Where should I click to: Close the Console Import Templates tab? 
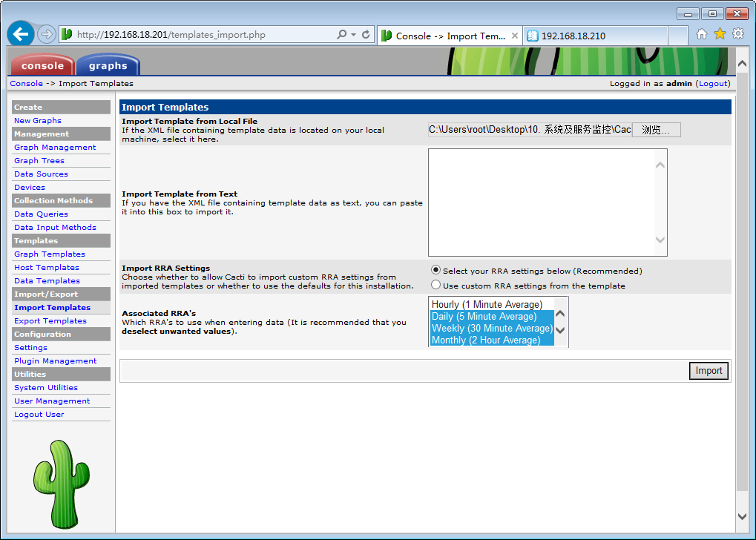[x=514, y=36]
